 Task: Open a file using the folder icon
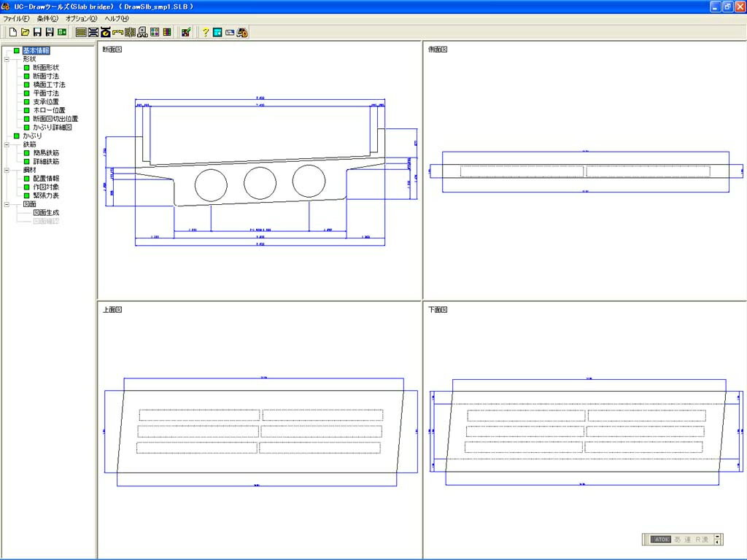pos(24,31)
